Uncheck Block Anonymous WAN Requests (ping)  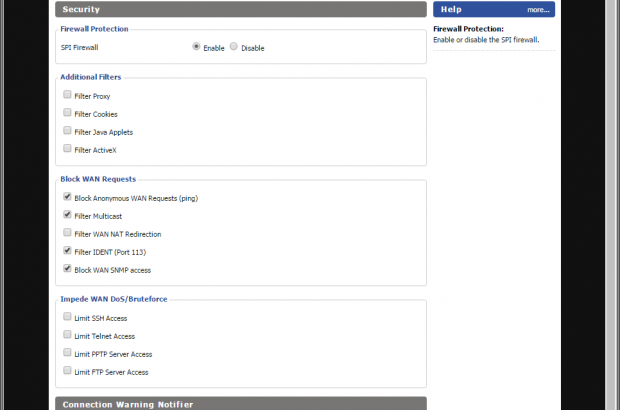pos(67,197)
